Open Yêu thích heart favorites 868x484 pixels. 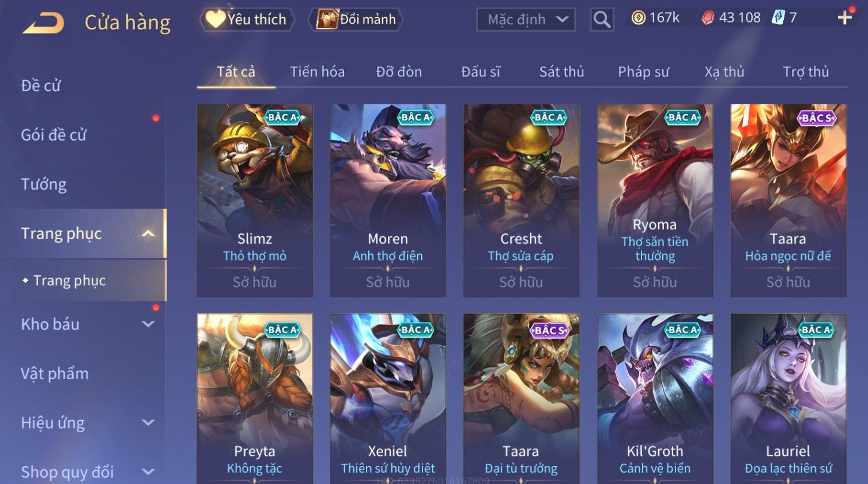[x=247, y=20]
